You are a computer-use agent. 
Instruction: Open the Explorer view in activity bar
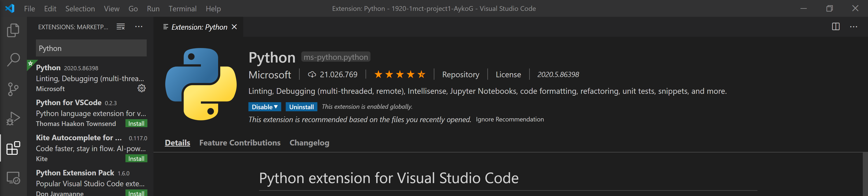coord(13,30)
